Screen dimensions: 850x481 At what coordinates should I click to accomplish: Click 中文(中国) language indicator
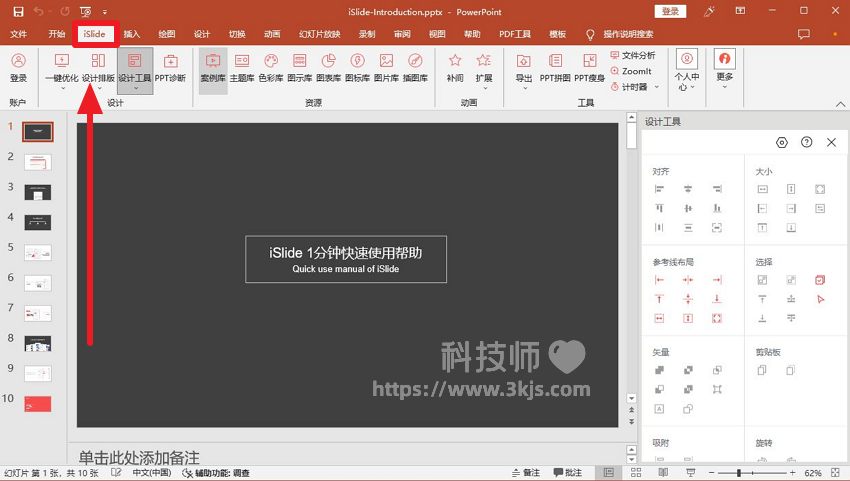coord(152,473)
